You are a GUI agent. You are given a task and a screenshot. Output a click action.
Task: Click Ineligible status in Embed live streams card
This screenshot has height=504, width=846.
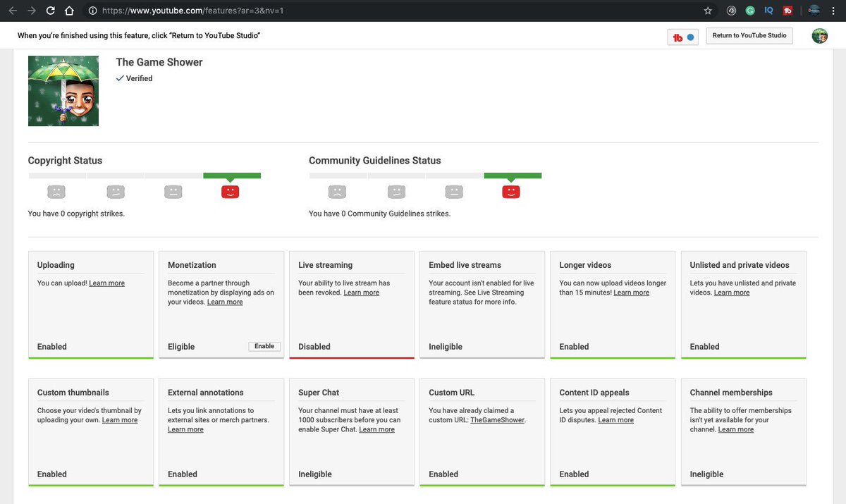(446, 347)
